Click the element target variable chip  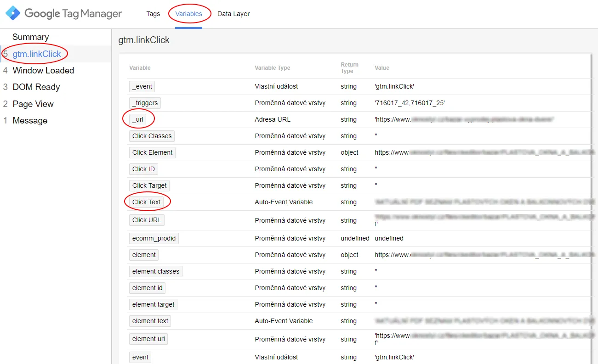point(153,304)
